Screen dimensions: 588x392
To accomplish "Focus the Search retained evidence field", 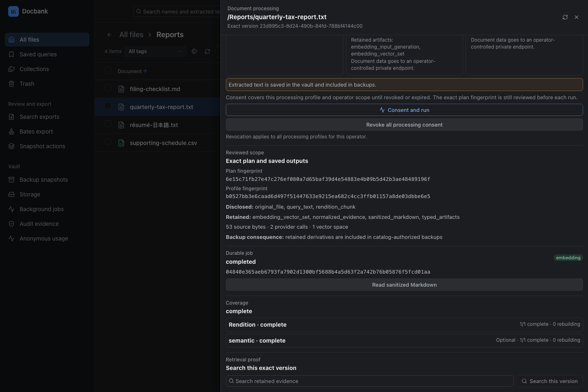I will (x=370, y=381).
